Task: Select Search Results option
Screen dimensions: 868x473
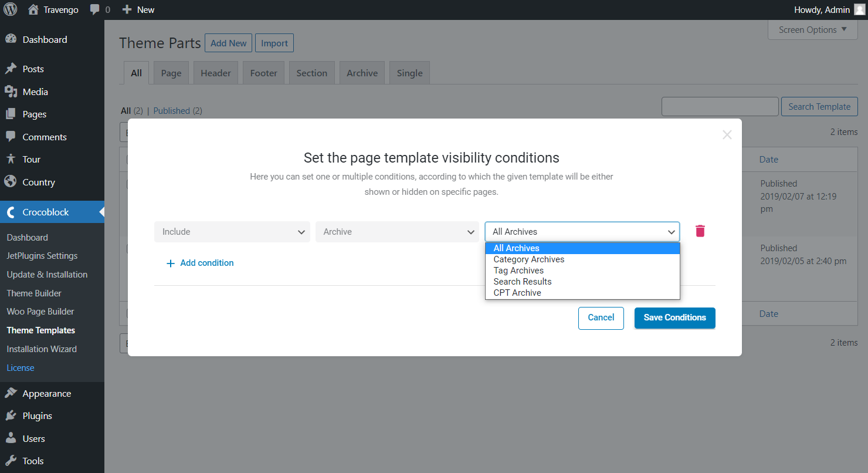Action: tap(582, 282)
